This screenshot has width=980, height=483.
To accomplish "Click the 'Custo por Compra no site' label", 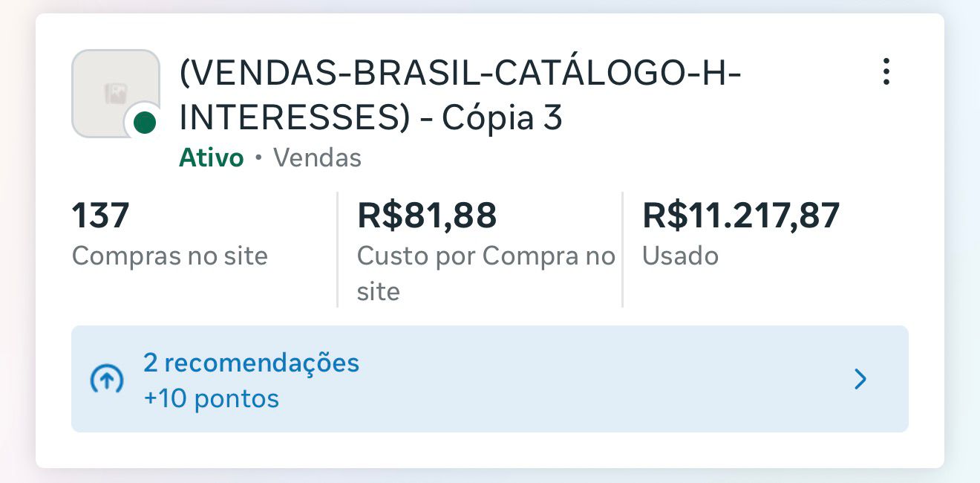I will tap(486, 273).
